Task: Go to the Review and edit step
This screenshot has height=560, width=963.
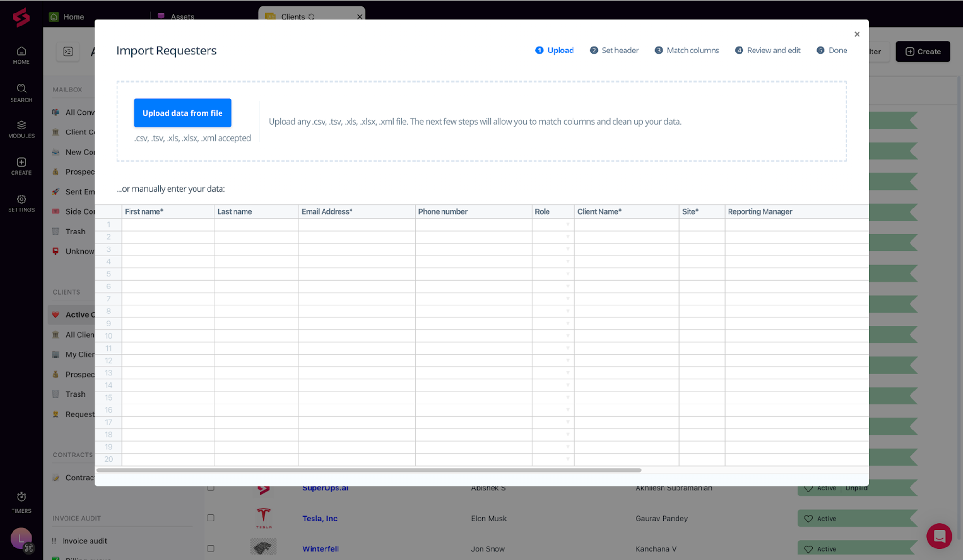Action: [768, 51]
